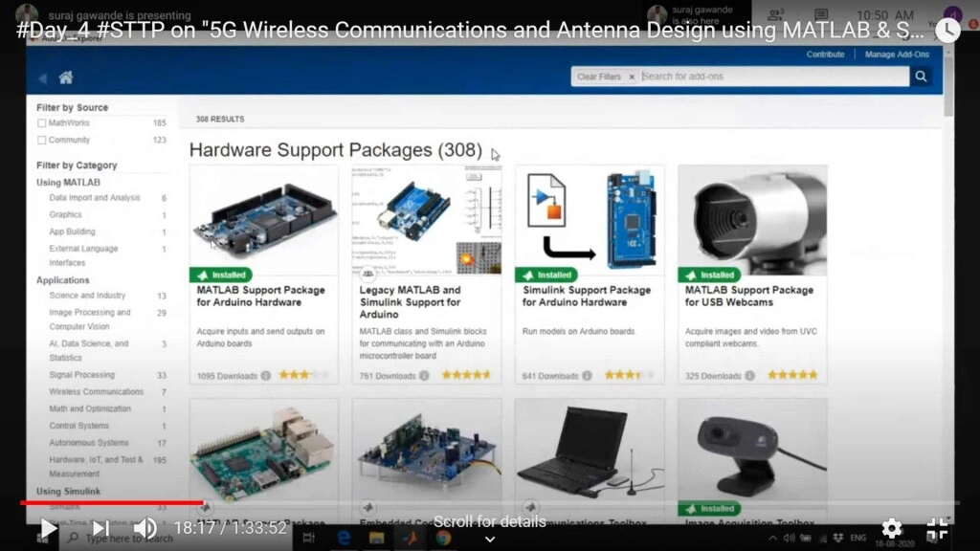Image resolution: width=980 pixels, height=551 pixels.
Task: Open video settings gear
Action: click(x=892, y=528)
